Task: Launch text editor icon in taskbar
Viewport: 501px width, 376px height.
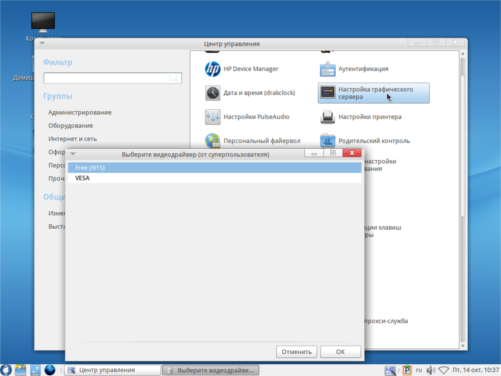Action: pos(35,370)
